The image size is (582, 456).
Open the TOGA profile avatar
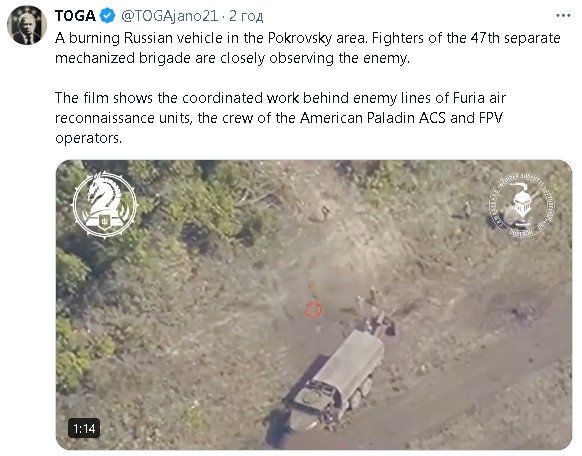click(x=27, y=25)
